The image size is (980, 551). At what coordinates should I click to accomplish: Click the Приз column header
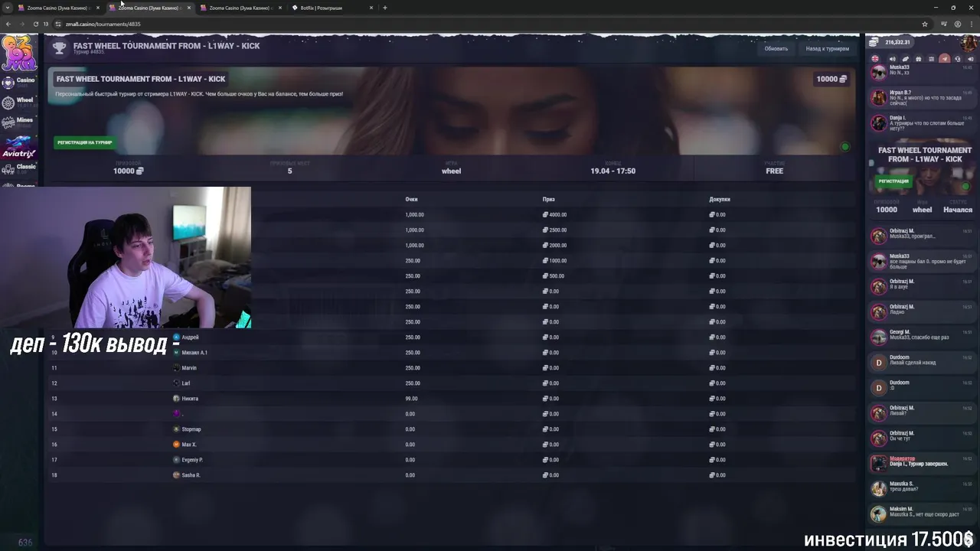coord(548,199)
